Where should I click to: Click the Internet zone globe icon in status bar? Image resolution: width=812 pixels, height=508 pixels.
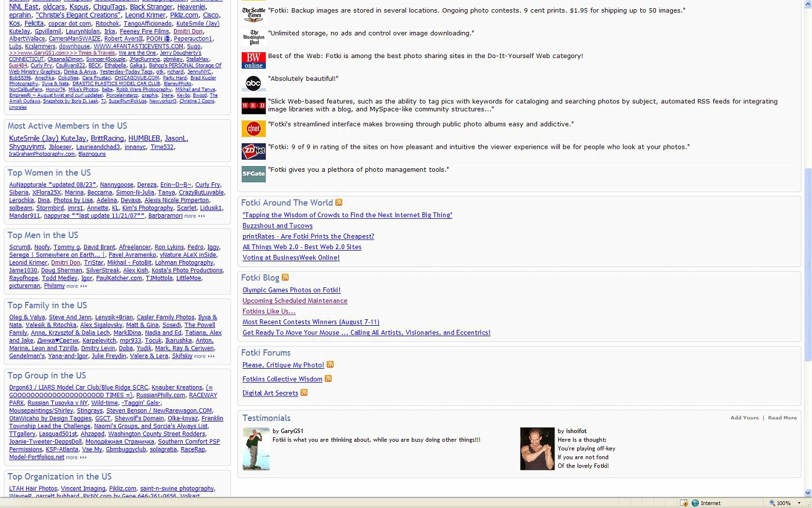pos(695,503)
